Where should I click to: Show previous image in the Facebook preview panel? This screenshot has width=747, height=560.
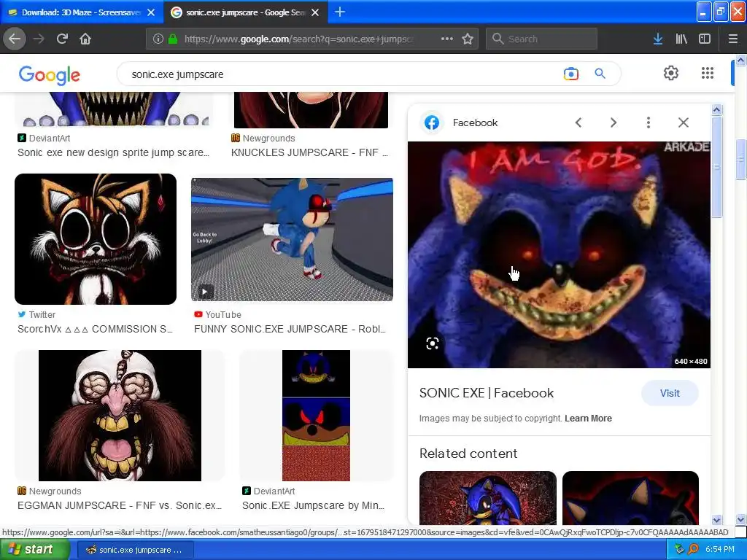point(578,122)
